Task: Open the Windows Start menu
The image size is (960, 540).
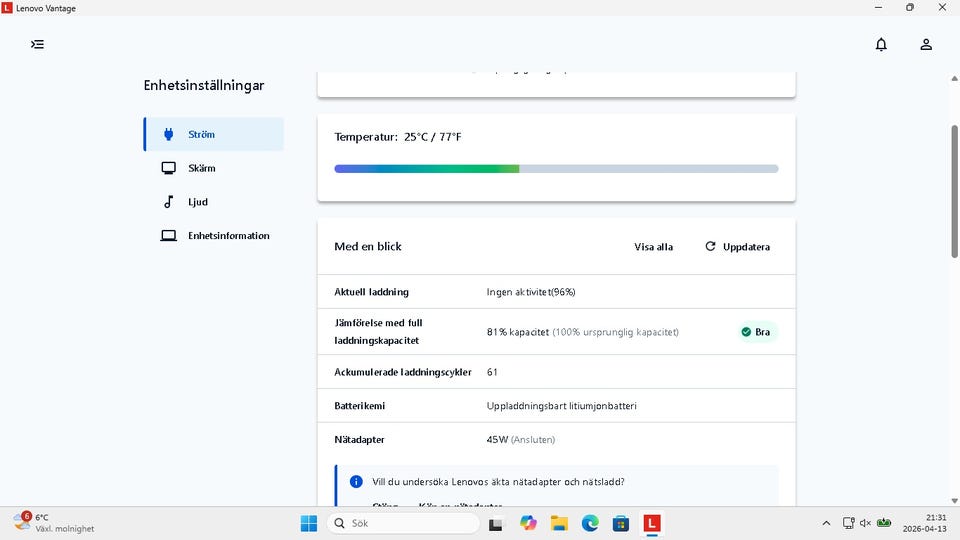Action: click(308, 523)
